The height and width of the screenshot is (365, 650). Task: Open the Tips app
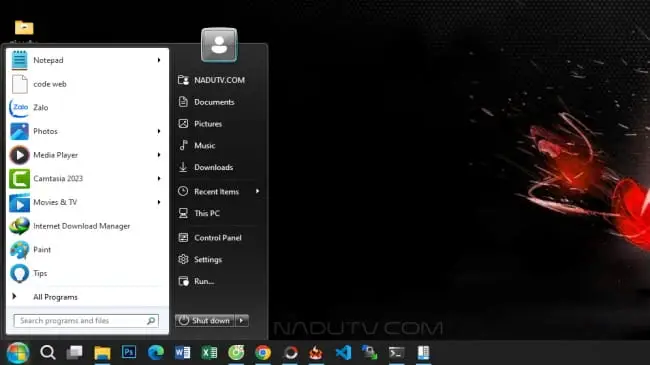(87, 273)
